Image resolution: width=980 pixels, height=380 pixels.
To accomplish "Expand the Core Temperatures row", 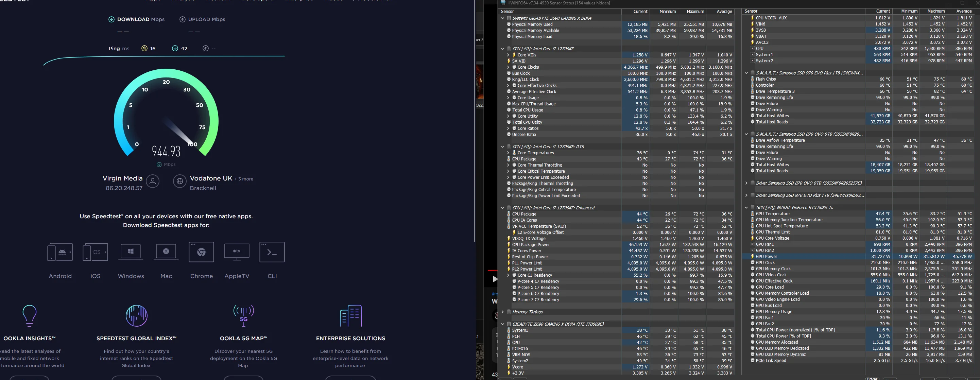I will coord(508,153).
